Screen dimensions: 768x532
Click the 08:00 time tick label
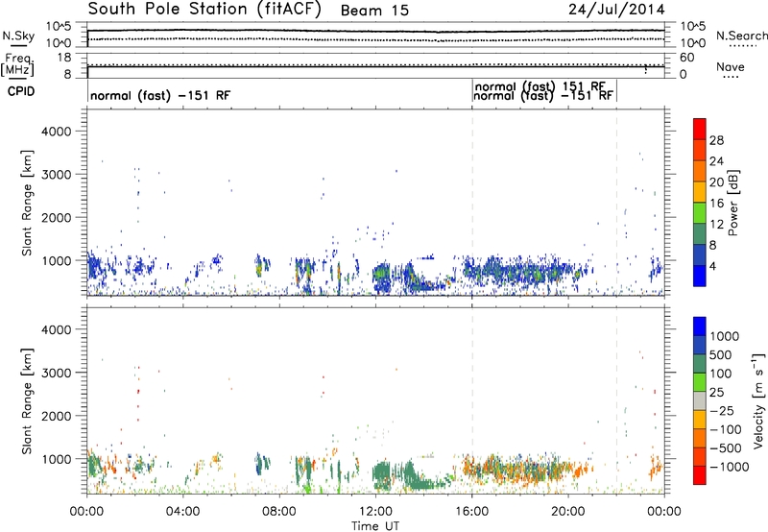point(278,512)
